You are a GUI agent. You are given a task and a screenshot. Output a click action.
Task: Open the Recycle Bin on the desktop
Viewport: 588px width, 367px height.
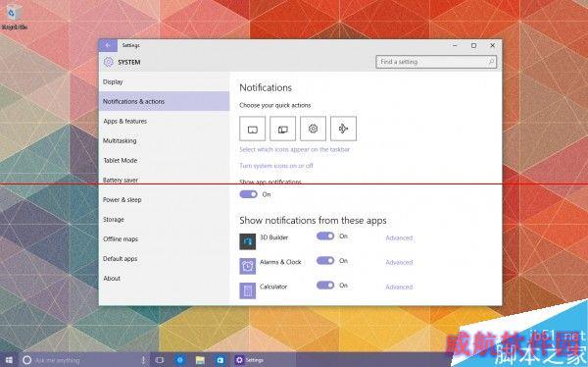(x=14, y=18)
